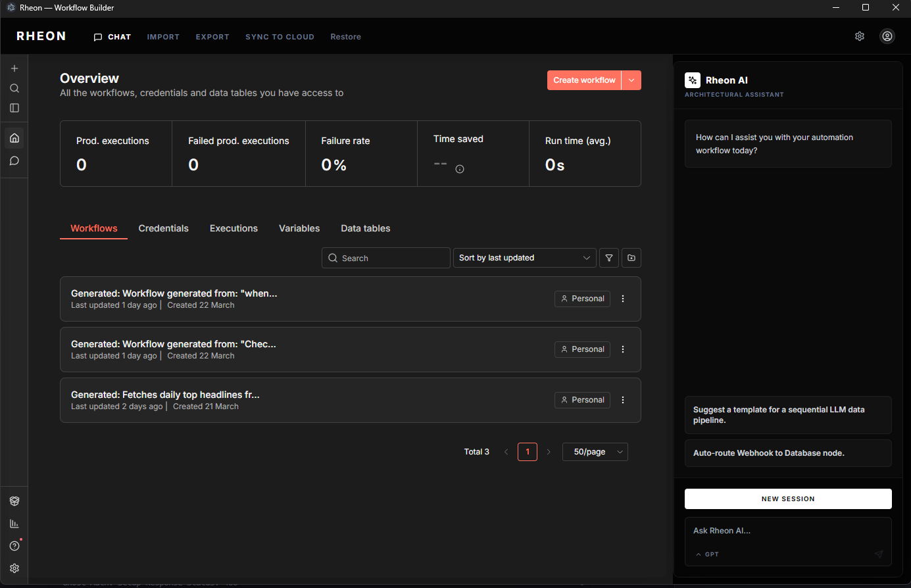911x588 pixels.
Task: Open options menu for the "Chec..." workflow
Action: [623, 349]
